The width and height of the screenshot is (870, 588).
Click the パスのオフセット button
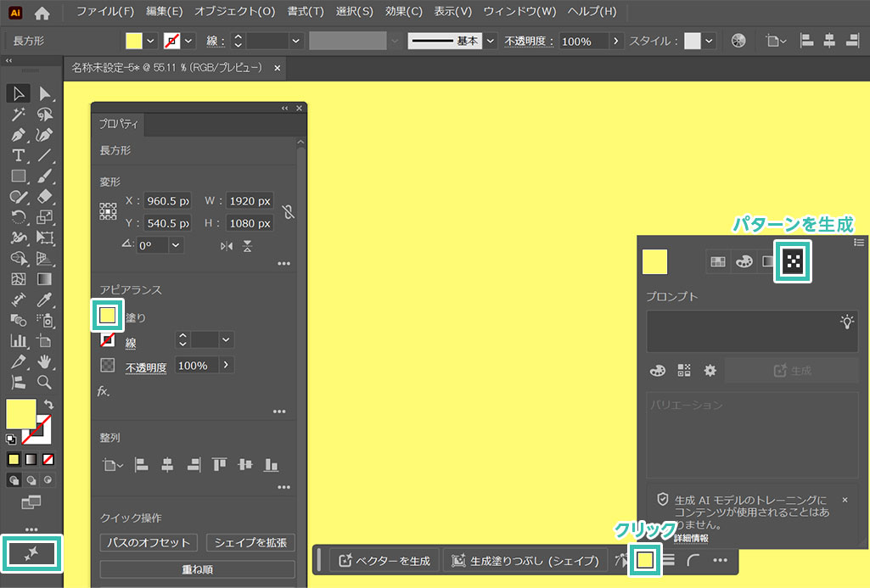click(x=149, y=543)
